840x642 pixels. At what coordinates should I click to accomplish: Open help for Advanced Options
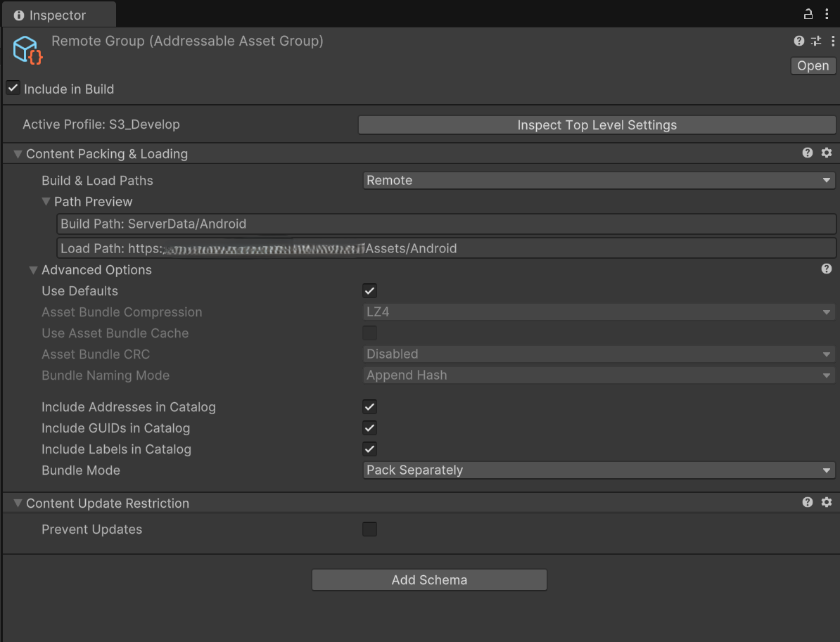tap(827, 269)
